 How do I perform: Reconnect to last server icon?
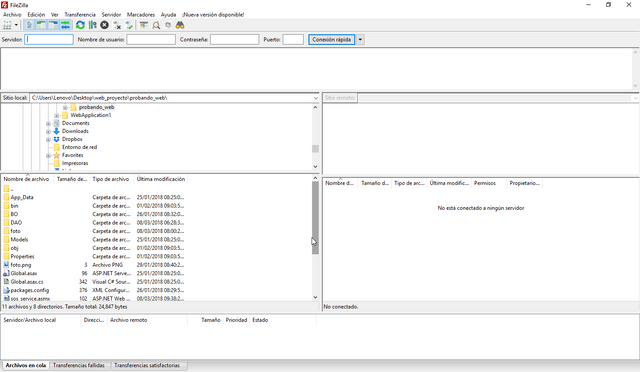click(129, 25)
